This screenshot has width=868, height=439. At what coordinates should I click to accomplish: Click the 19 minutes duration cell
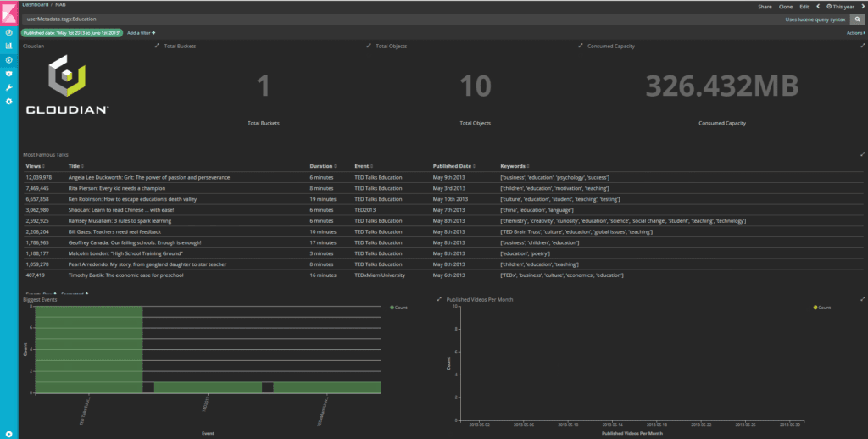[x=323, y=199]
